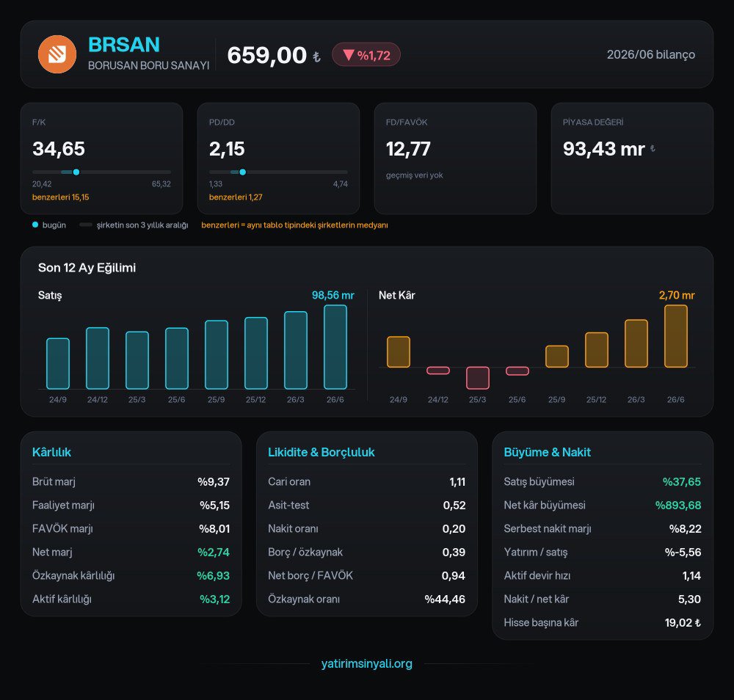Image resolution: width=734 pixels, height=700 pixels.
Task: Click the Kârlılık section heading
Action: click(x=51, y=452)
